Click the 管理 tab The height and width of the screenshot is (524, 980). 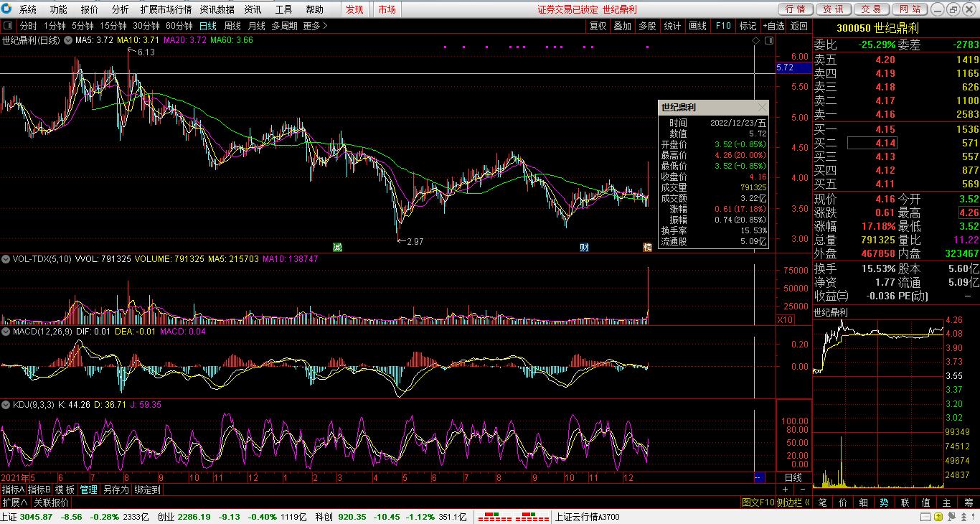click(x=89, y=490)
